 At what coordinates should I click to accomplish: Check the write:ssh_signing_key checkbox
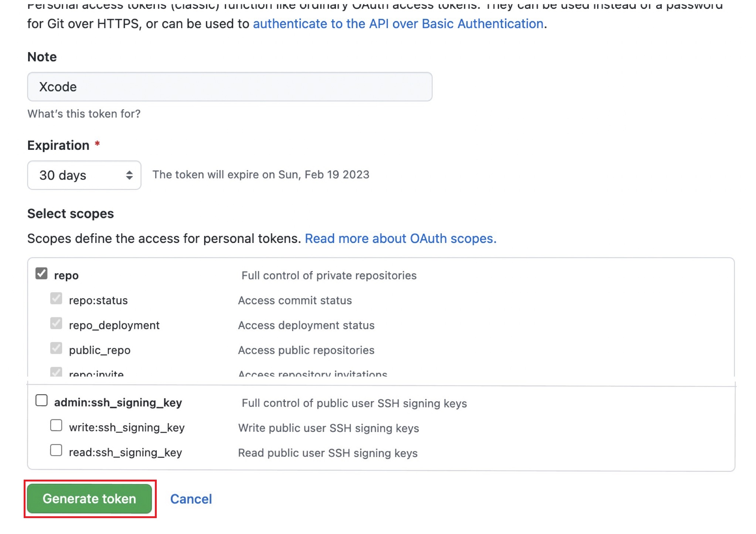click(x=56, y=426)
